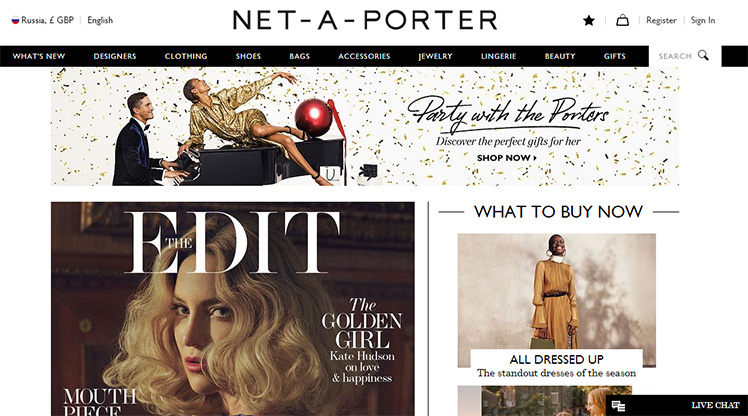Screen dimensions: 748x416
Task: Open The Edit magazine cover
Action: 233,309
